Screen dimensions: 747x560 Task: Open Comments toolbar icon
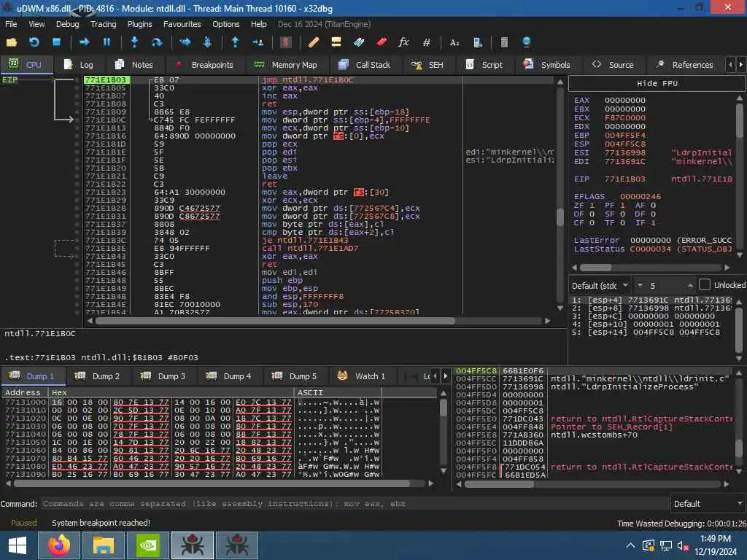coord(336,42)
